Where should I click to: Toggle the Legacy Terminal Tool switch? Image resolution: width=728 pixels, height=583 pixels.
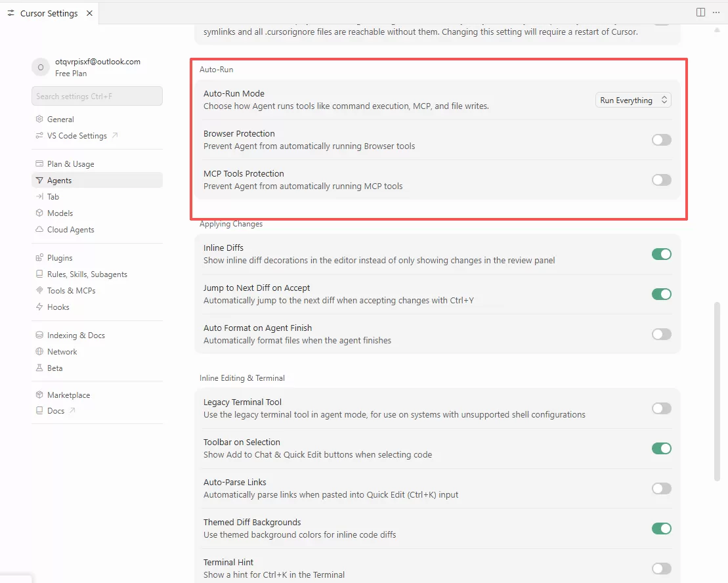[661, 408]
